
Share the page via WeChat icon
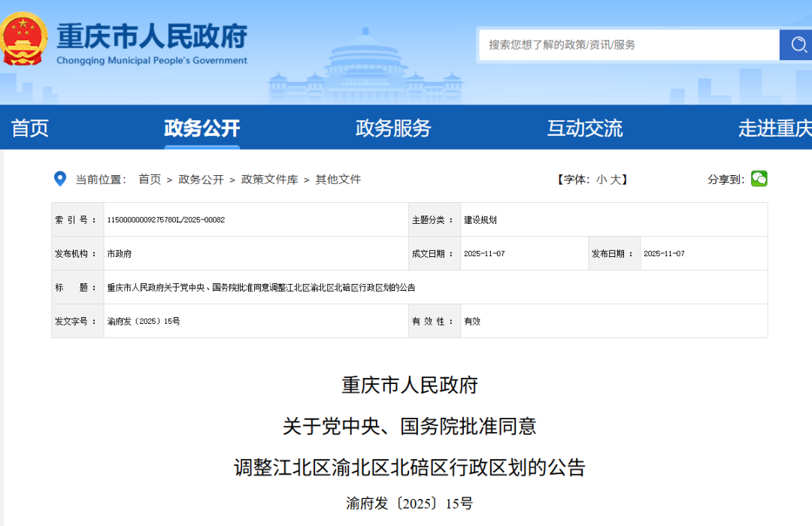(759, 179)
